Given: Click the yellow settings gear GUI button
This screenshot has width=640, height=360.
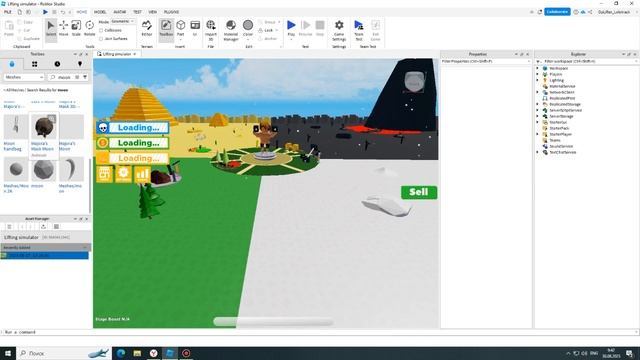Looking at the screenshot, I should pyautogui.click(x=124, y=174).
